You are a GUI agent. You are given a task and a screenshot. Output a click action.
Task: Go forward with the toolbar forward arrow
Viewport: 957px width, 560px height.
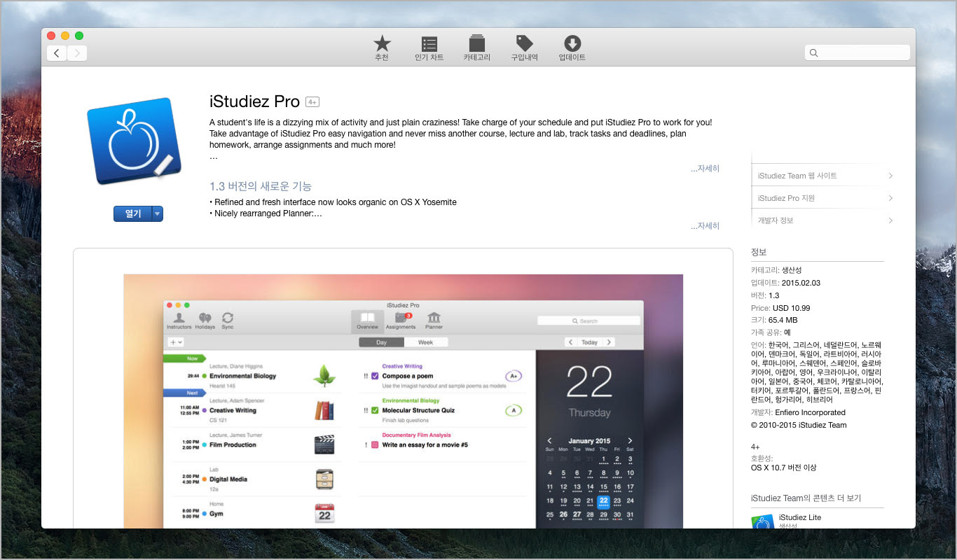pos(77,53)
